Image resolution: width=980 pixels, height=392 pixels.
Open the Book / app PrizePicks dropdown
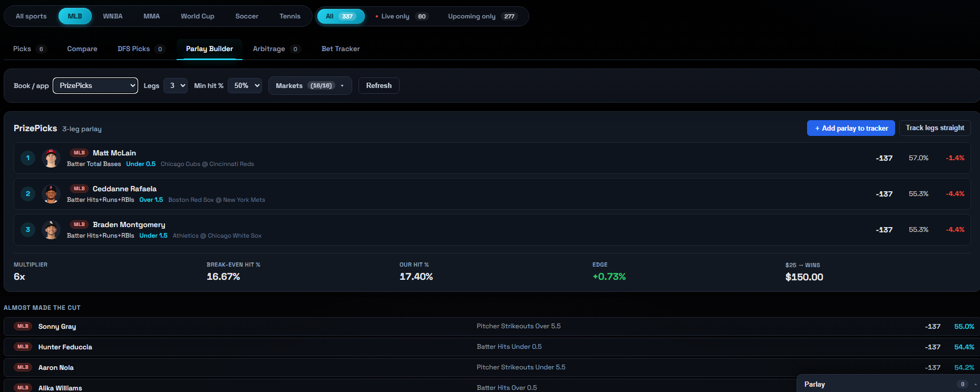coord(95,85)
